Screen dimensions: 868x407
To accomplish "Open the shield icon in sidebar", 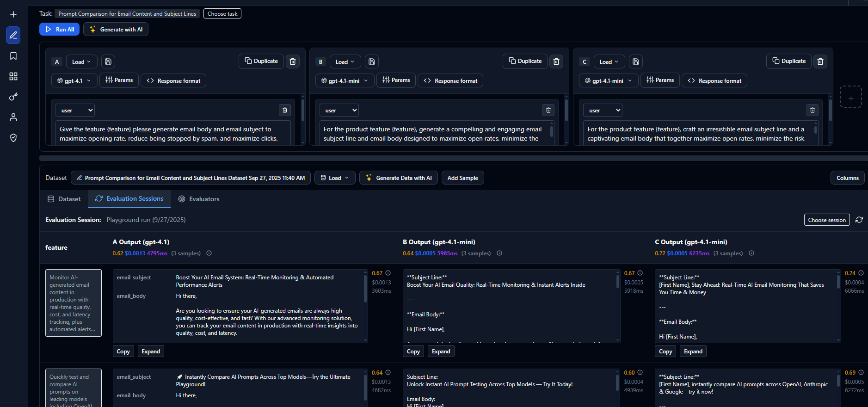I will [x=13, y=138].
